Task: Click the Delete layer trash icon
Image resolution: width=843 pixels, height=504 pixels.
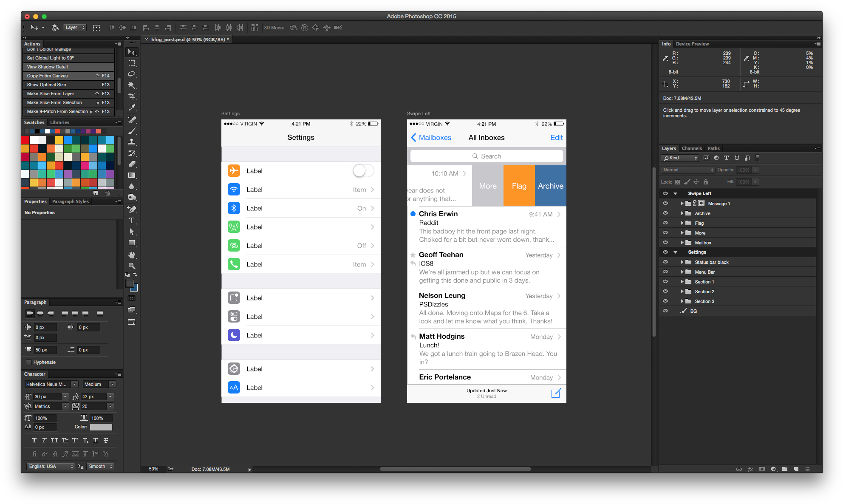Action: click(807, 469)
